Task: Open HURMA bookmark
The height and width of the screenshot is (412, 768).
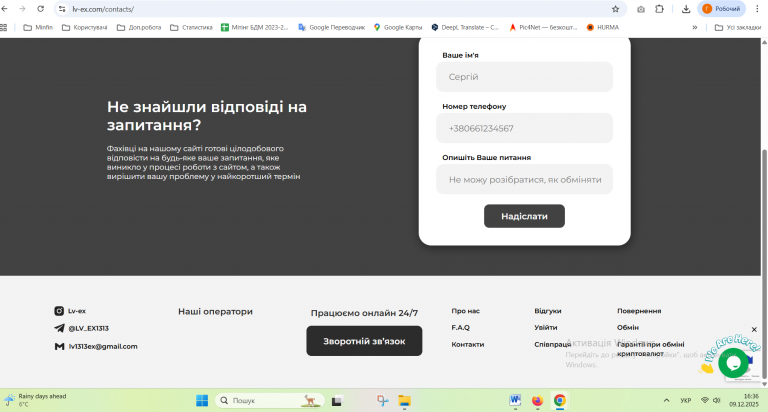Action: (x=603, y=27)
